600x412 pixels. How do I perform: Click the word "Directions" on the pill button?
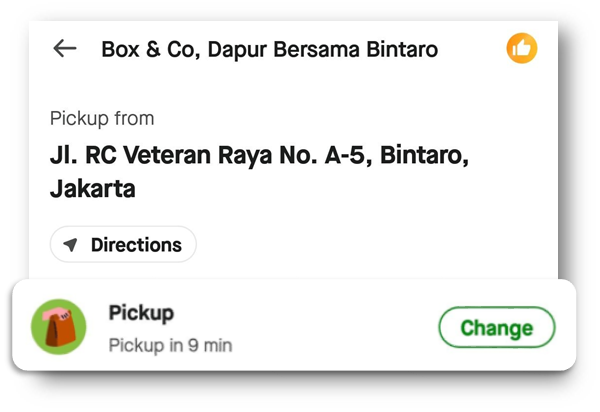pyautogui.click(x=136, y=245)
